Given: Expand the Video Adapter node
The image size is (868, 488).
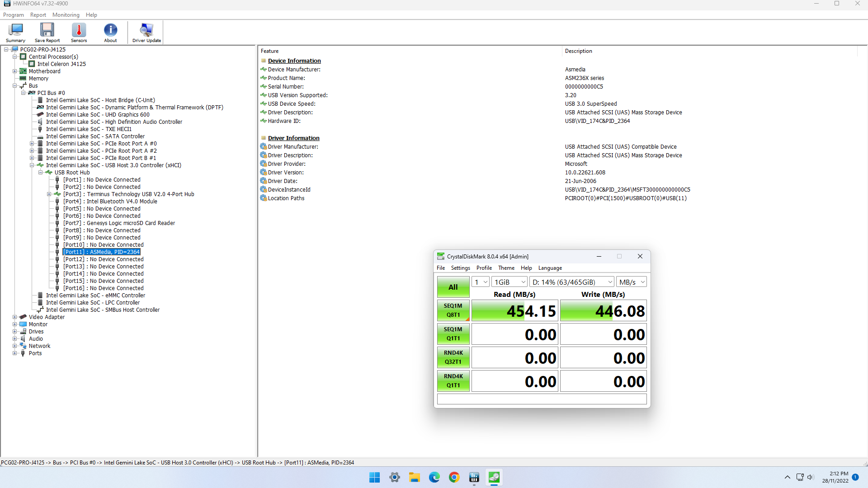Looking at the screenshot, I should (14, 317).
